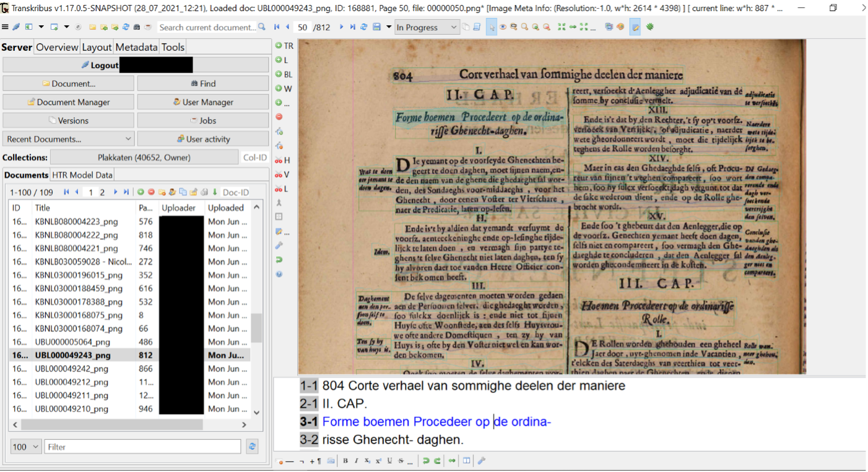Viewport: 868px width, 472px height.
Task: Open the User Manager
Action: (203, 101)
